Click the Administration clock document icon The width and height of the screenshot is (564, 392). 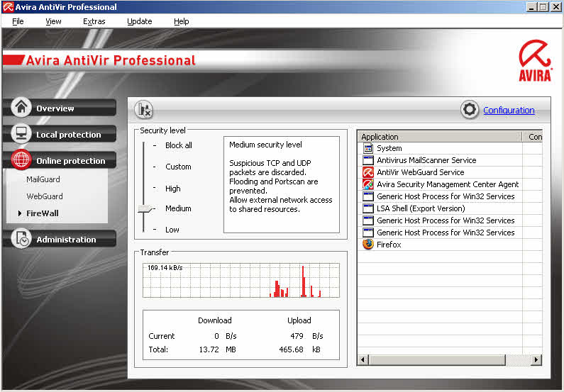tap(21, 239)
